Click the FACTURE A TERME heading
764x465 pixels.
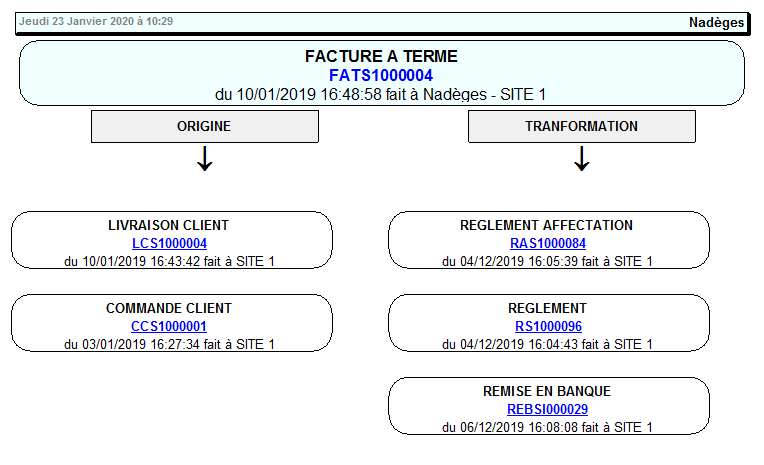point(381,57)
